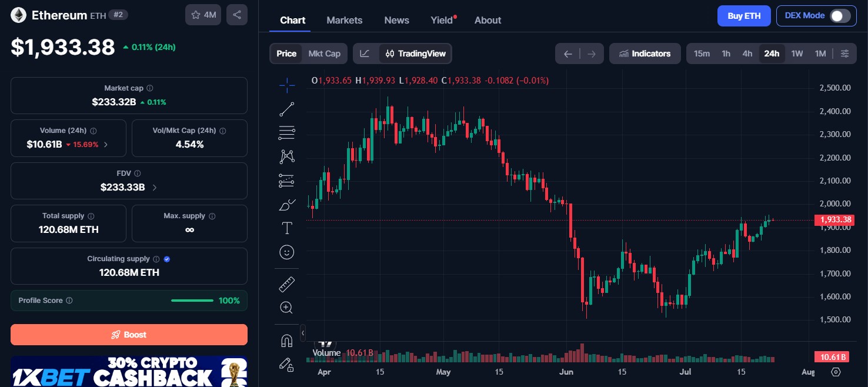This screenshot has width=868, height=387.
Task: Lock all drawing tools
Action: click(287, 365)
